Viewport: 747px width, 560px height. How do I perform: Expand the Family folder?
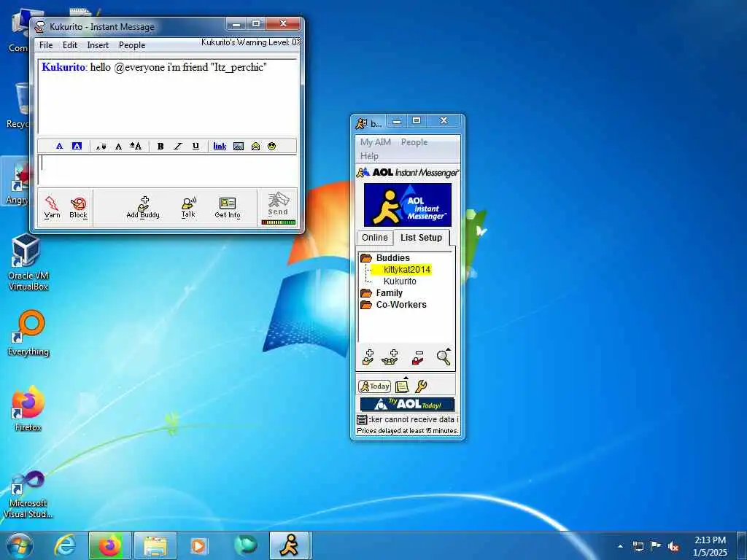click(x=366, y=293)
